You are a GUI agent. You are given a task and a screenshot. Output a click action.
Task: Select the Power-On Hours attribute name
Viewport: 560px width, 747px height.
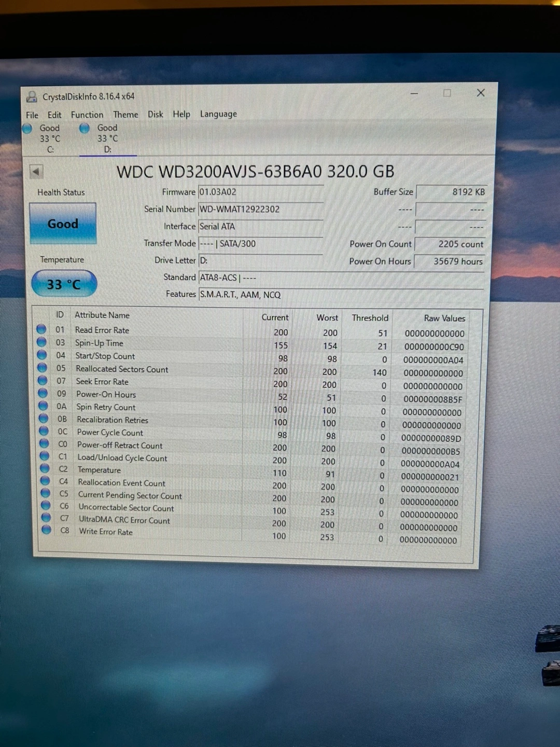coord(106,394)
